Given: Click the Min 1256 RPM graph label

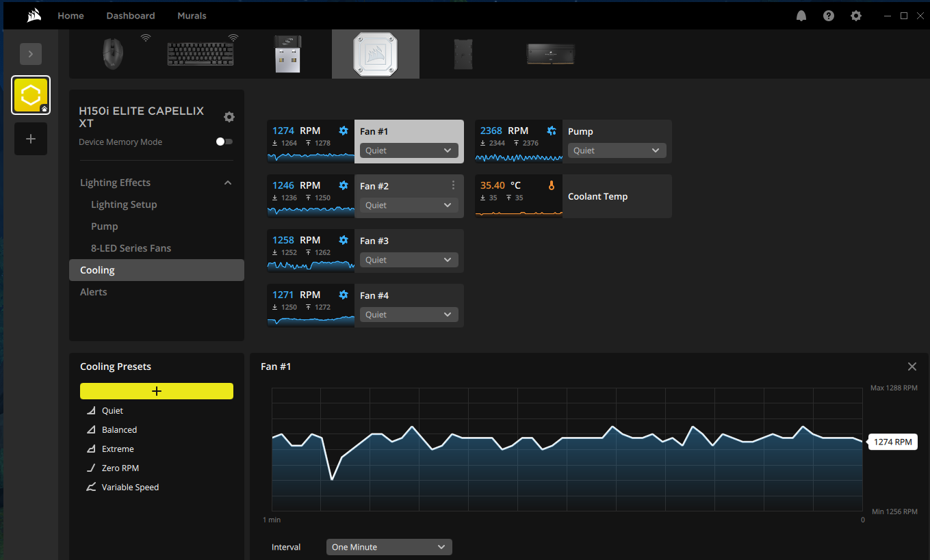Looking at the screenshot, I should click(x=894, y=511).
